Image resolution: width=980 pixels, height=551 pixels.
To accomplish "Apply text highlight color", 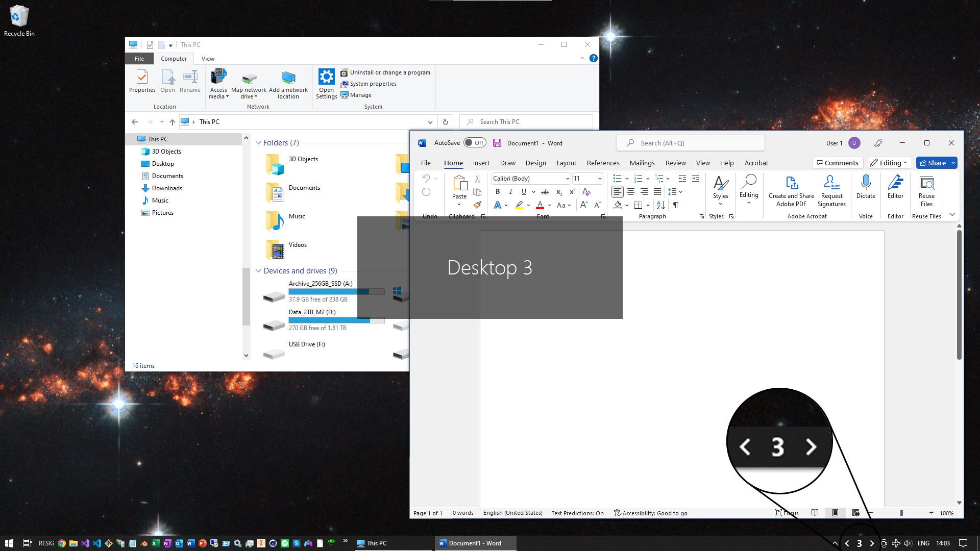I will (518, 205).
